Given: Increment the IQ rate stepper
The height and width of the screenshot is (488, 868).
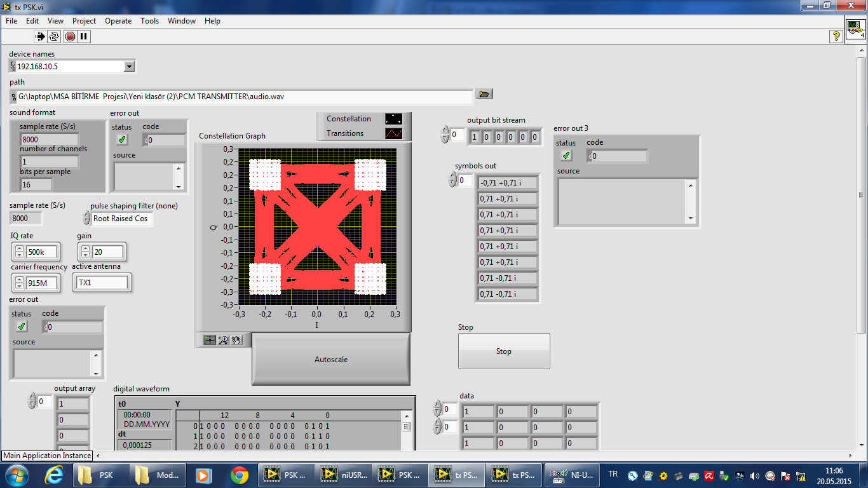Looking at the screenshot, I should pyautogui.click(x=19, y=248).
